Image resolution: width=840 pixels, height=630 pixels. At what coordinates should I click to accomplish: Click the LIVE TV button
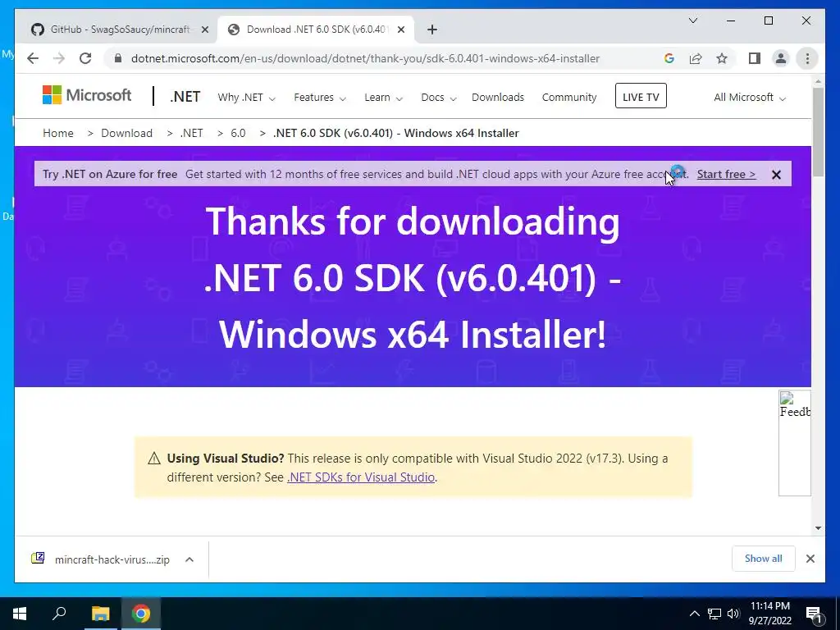(x=641, y=97)
